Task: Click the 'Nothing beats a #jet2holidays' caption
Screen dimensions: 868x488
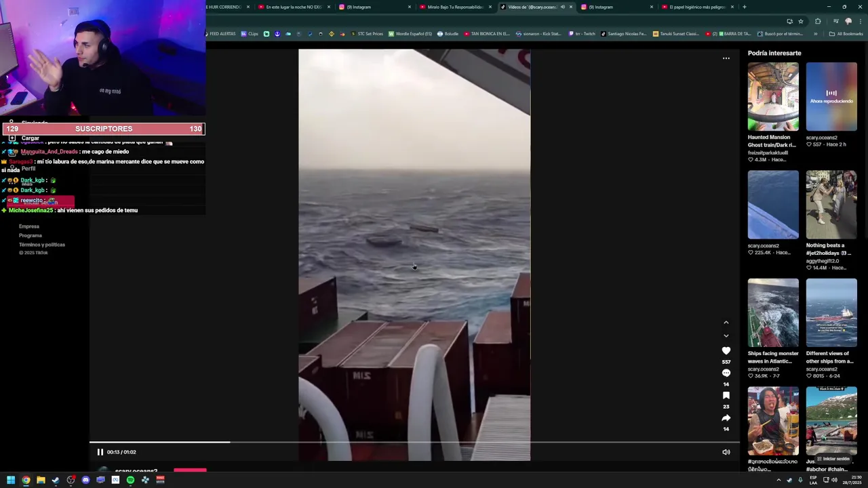Action: pos(829,249)
